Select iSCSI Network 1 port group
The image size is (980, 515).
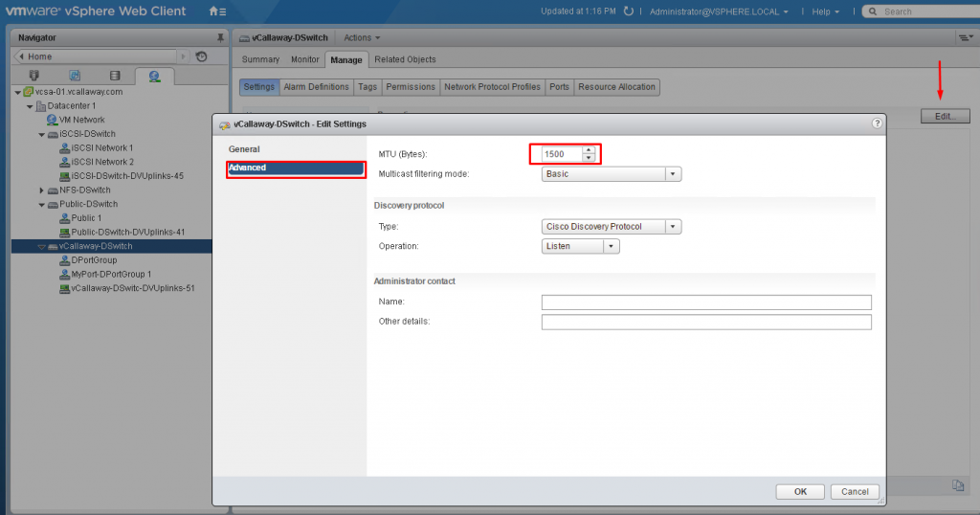[101, 148]
